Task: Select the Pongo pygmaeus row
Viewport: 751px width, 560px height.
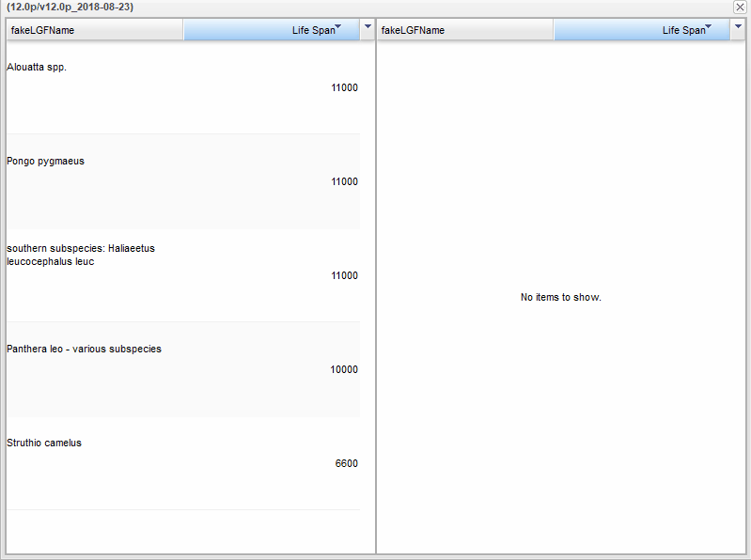Action: tap(183, 181)
